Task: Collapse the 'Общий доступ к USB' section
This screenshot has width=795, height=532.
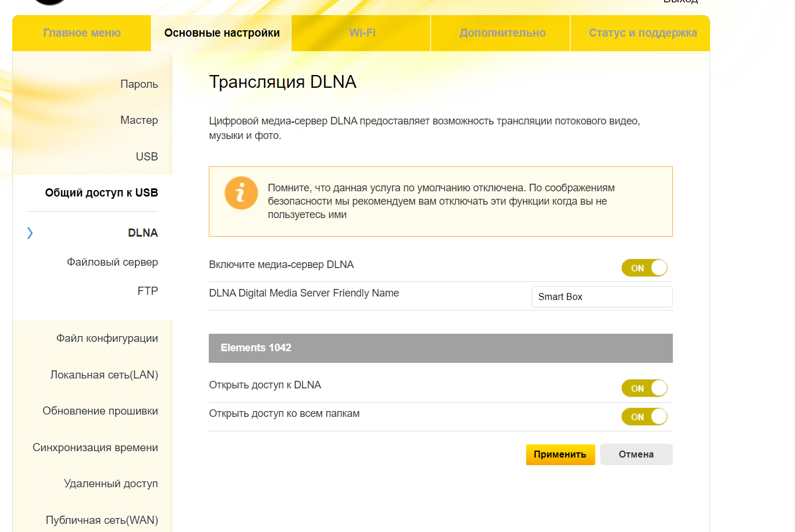Action: pyautogui.click(x=101, y=193)
